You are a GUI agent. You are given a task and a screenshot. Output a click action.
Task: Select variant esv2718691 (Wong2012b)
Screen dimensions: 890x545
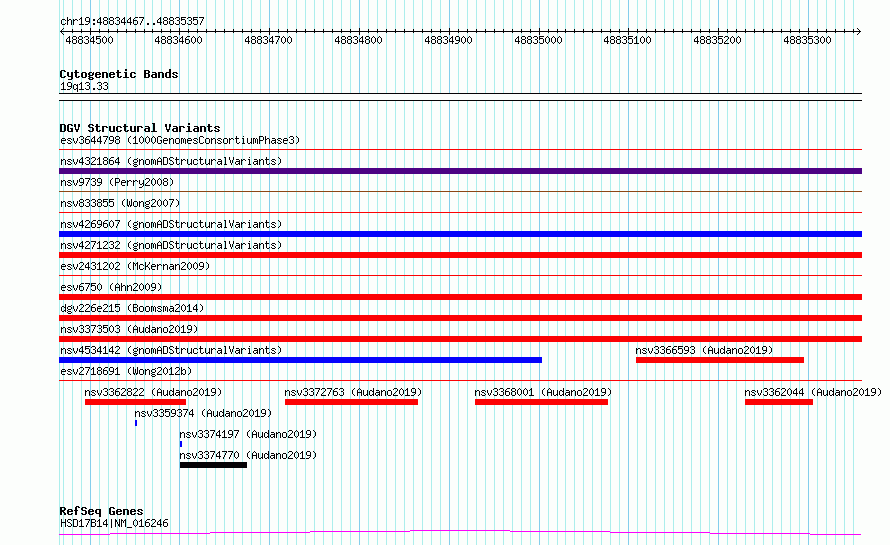pos(126,371)
